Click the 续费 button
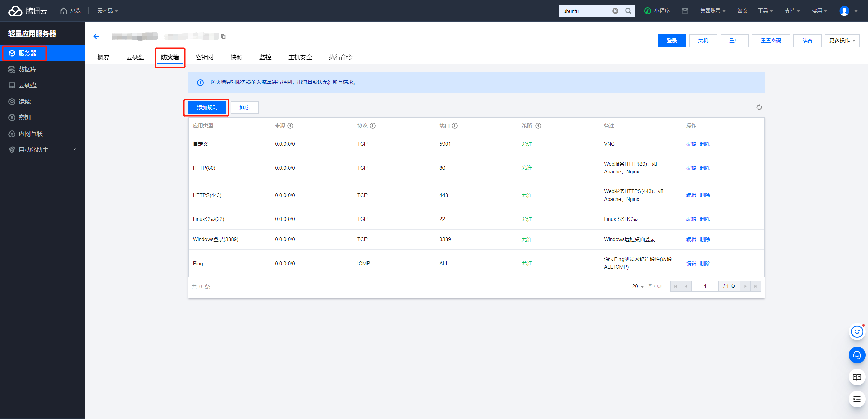868x419 pixels. 807,41
